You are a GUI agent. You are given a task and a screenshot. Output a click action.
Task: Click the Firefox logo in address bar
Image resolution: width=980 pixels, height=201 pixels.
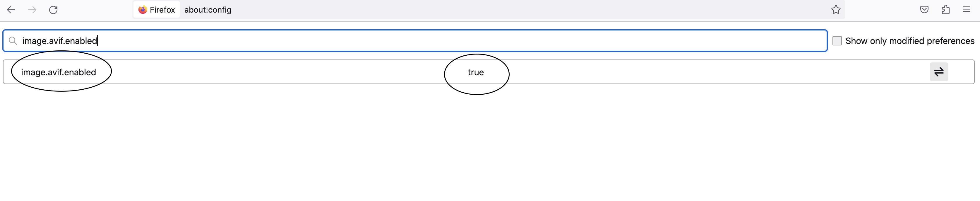pos(143,10)
